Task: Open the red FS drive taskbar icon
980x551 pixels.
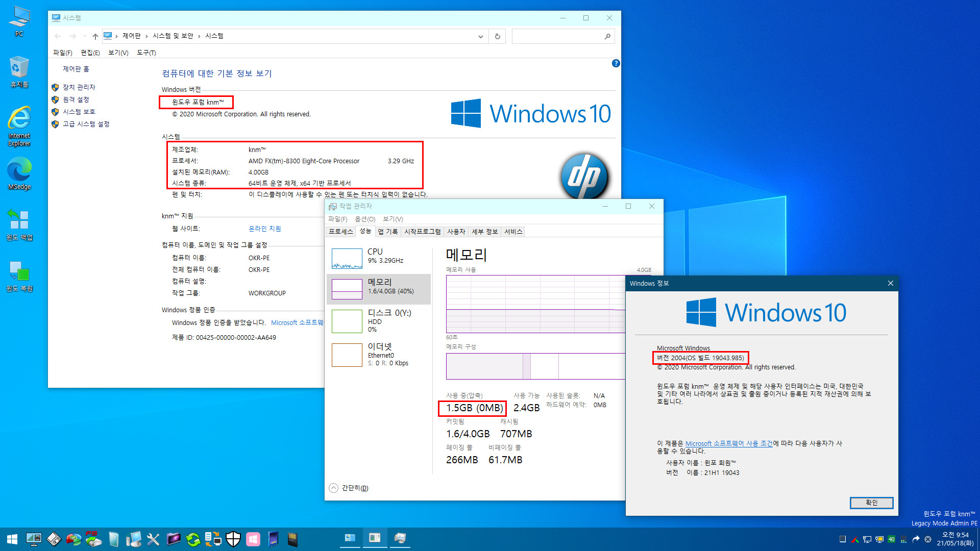Action: (x=93, y=539)
